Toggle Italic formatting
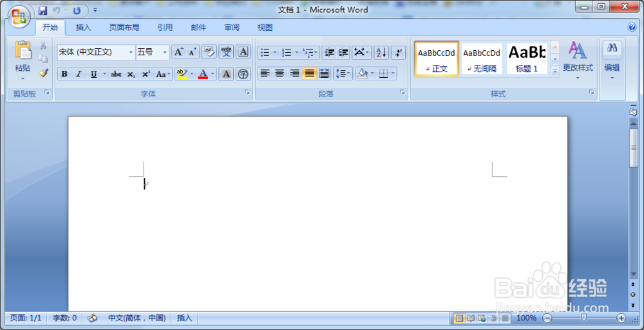 79,74
